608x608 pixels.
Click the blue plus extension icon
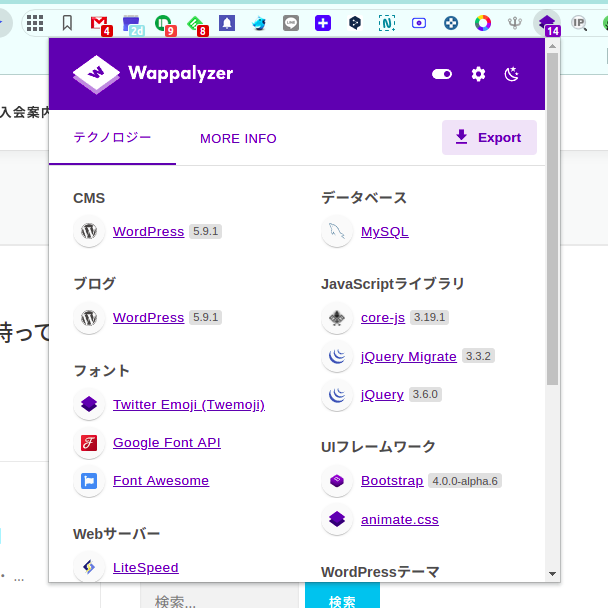tap(323, 23)
